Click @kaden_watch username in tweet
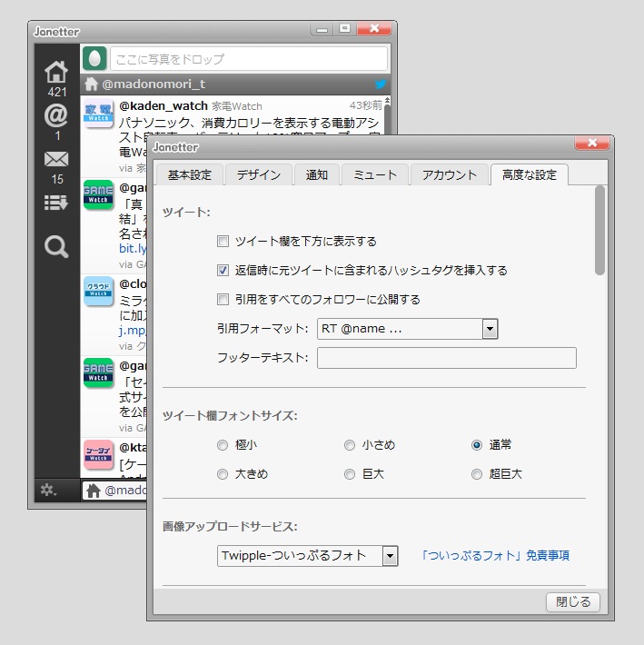 [163, 106]
